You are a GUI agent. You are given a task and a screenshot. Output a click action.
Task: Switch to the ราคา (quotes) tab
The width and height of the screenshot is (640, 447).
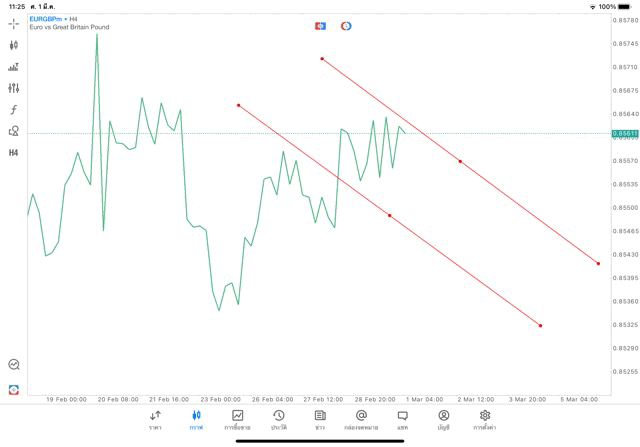pos(155,420)
